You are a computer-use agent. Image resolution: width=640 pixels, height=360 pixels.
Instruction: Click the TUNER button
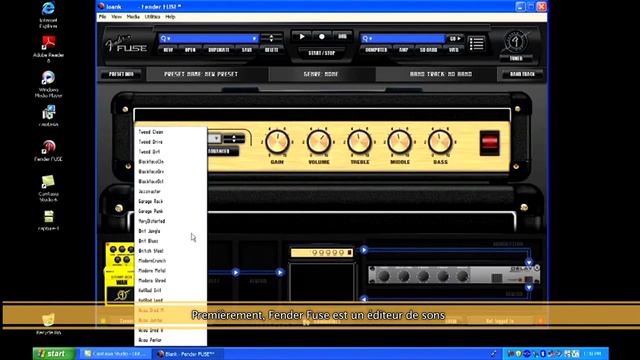click(x=516, y=58)
